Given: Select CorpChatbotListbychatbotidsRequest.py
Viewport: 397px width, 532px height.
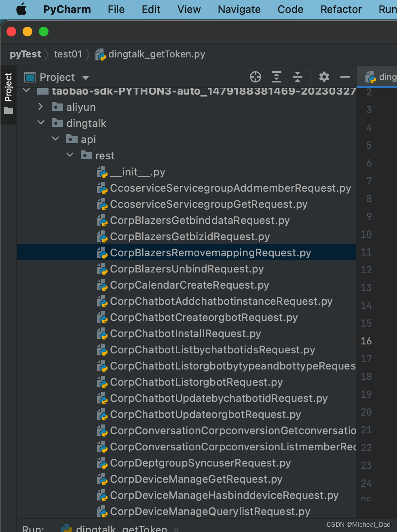Looking at the screenshot, I should pos(213,350).
